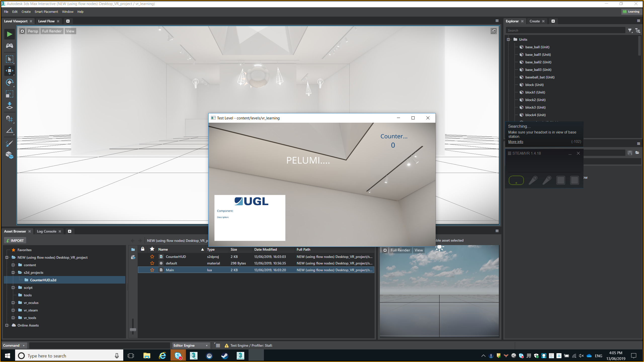Viewport: 644px width, 362px height.
Task: Choose the Rotate tool in the left toolbar
Action: click(x=9, y=82)
